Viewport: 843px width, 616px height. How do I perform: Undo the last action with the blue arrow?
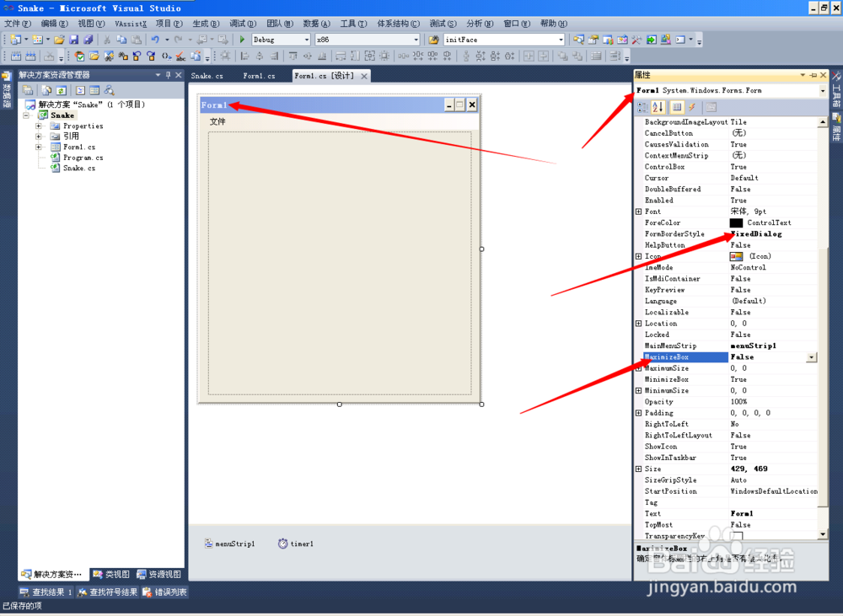point(155,40)
